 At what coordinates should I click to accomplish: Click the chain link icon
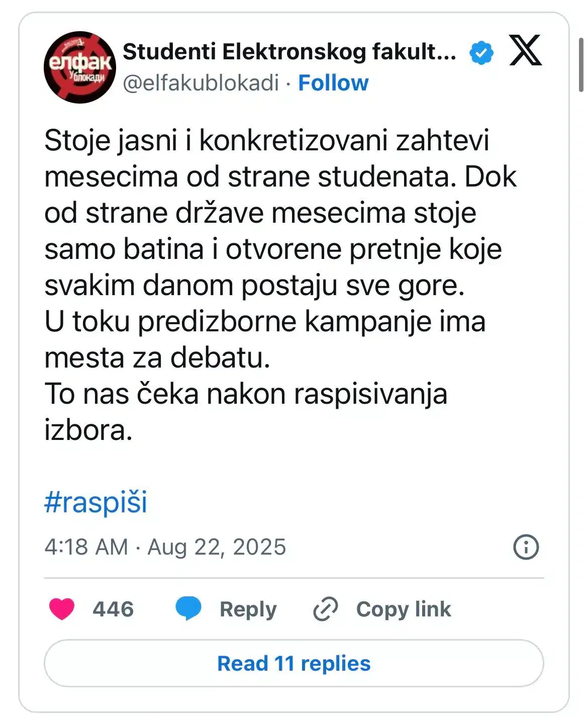pos(326,609)
